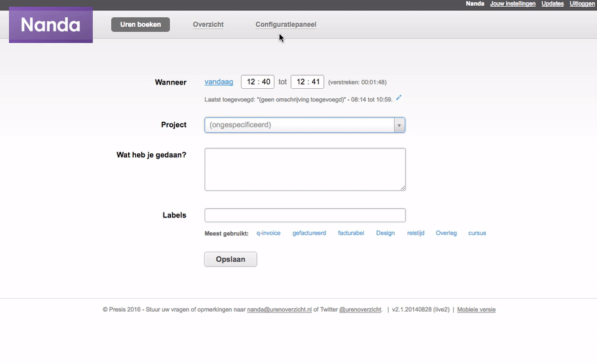Focus the Wat heb je gedaan text area

(305, 169)
